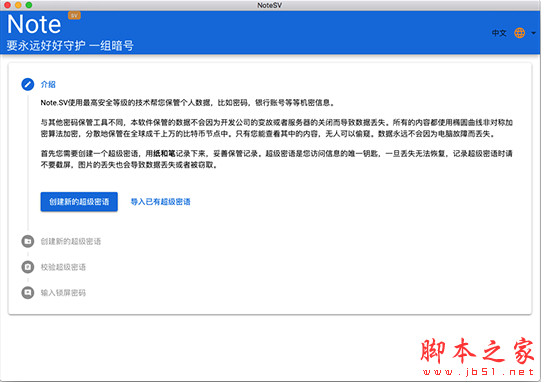Select the 中文 language label
This screenshot has height=383, width=546.
coord(499,33)
